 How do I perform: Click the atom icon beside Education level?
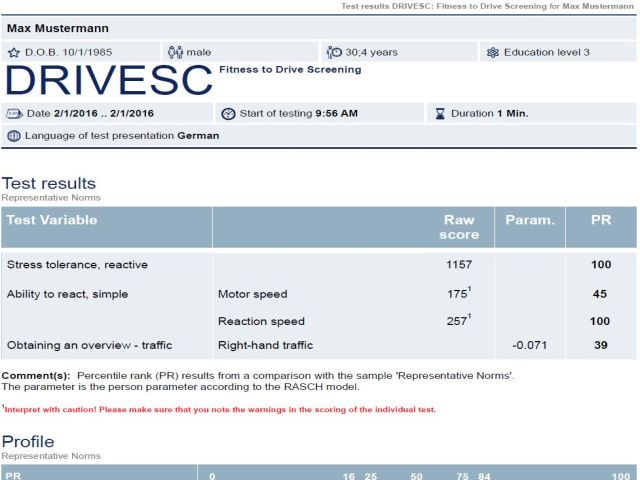click(493, 52)
